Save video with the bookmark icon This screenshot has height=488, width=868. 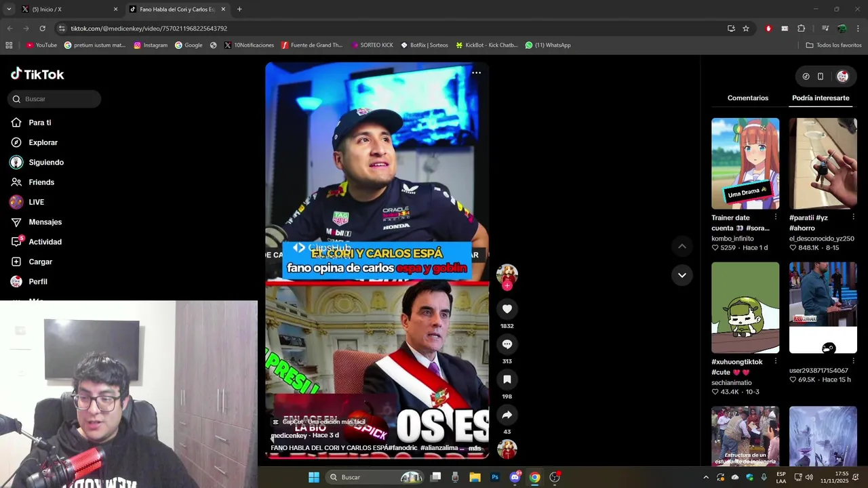point(507,380)
